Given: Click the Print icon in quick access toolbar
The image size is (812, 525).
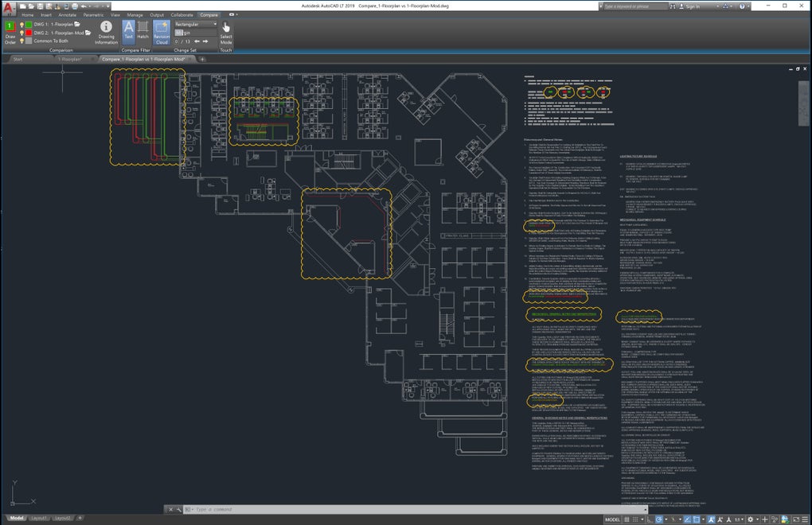Looking at the screenshot, I should coord(76,6).
